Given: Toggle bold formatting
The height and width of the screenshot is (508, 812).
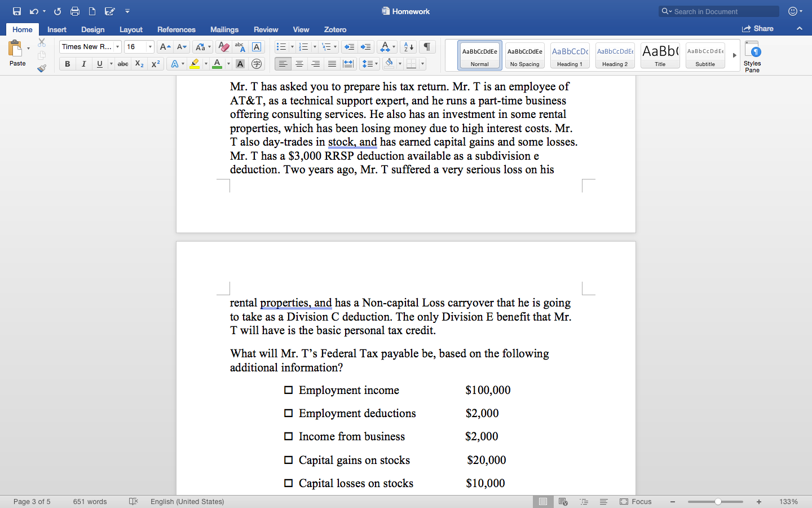Looking at the screenshot, I should coord(67,64).
